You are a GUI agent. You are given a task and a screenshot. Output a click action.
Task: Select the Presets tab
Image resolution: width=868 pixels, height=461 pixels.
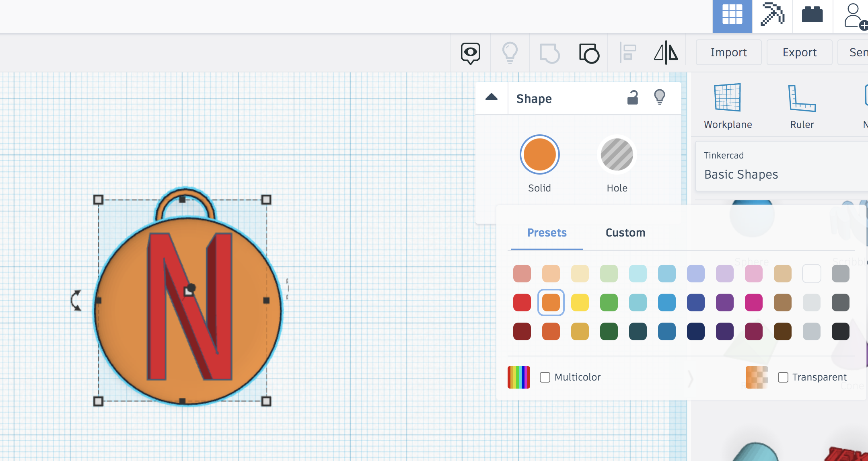tap(547, 233)
